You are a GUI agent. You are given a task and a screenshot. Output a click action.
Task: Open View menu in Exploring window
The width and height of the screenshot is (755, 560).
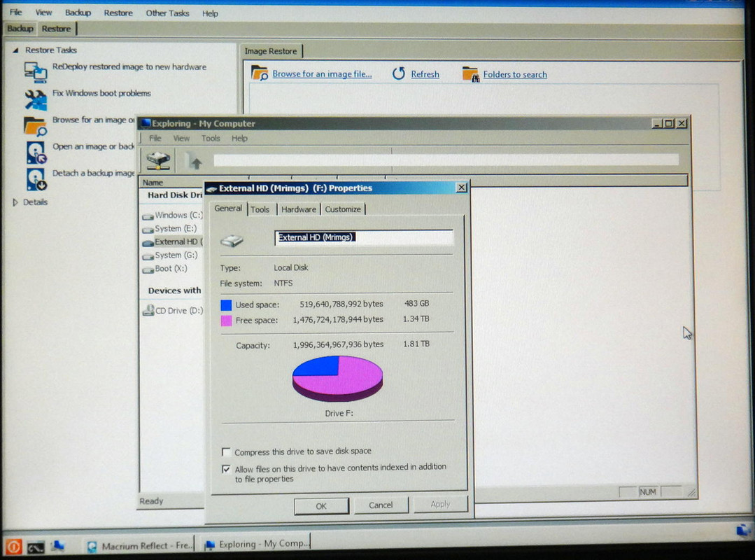pos(181,138)
